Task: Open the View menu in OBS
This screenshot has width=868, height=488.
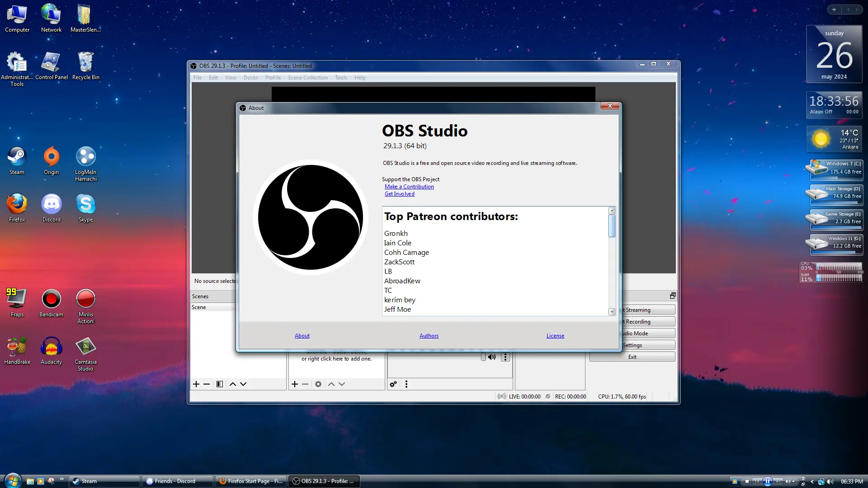Action: tap(231, 78)
